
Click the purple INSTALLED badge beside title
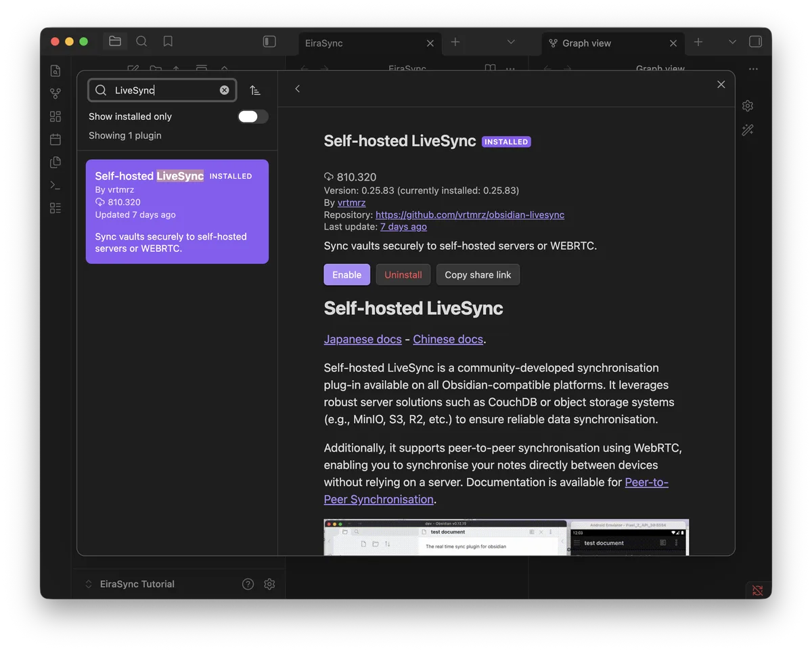(506, 142)
